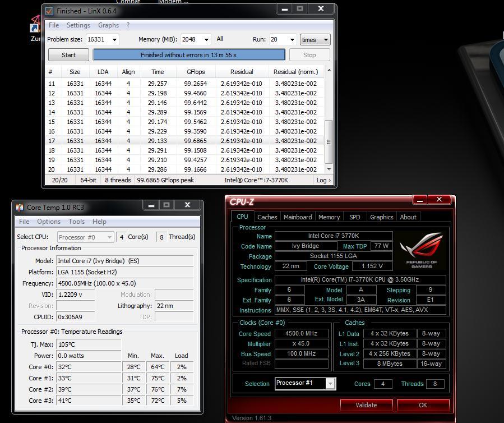This screenshot has height=423, width=504.
Task: Open the Select CPU Processor #0 dropdown
Action: [x=86, y=237]
